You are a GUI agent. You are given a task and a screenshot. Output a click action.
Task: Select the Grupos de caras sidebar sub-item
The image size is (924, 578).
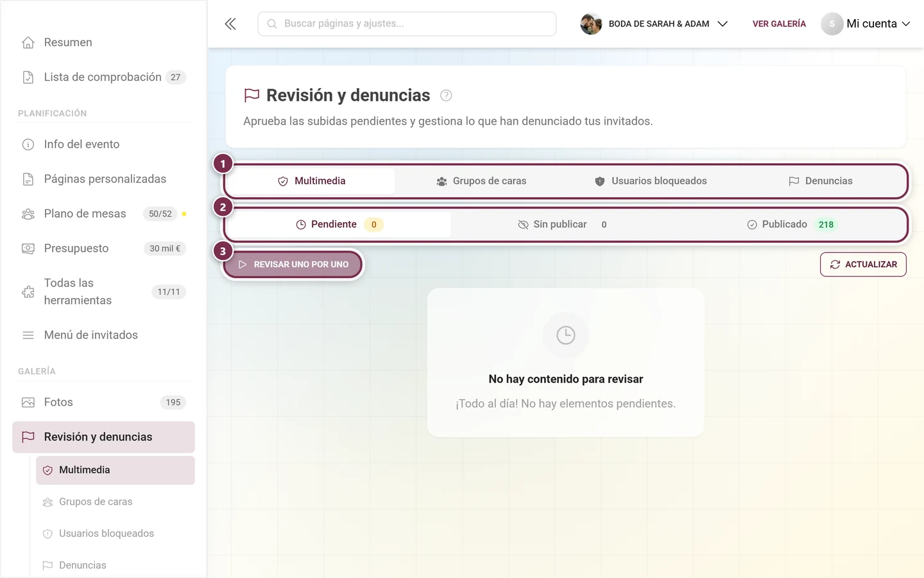116,502
